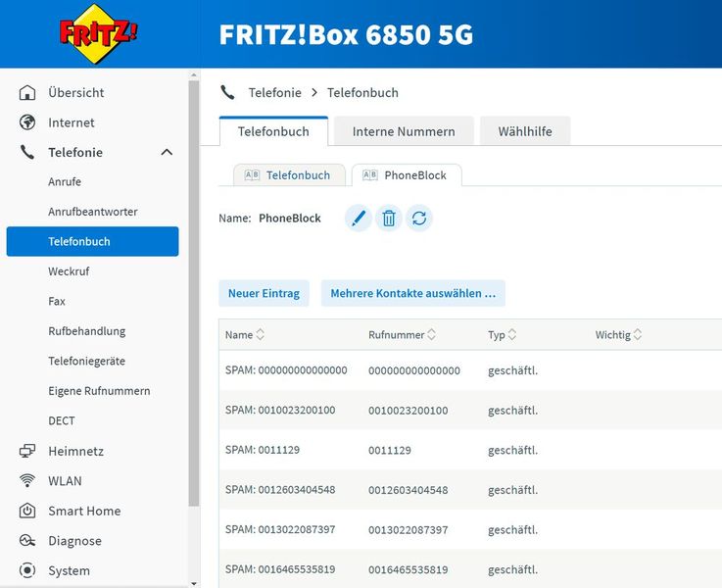Click the phone icon in the breadcrumb
This screenshot has height=588, width=722.
tap(227, 92)
